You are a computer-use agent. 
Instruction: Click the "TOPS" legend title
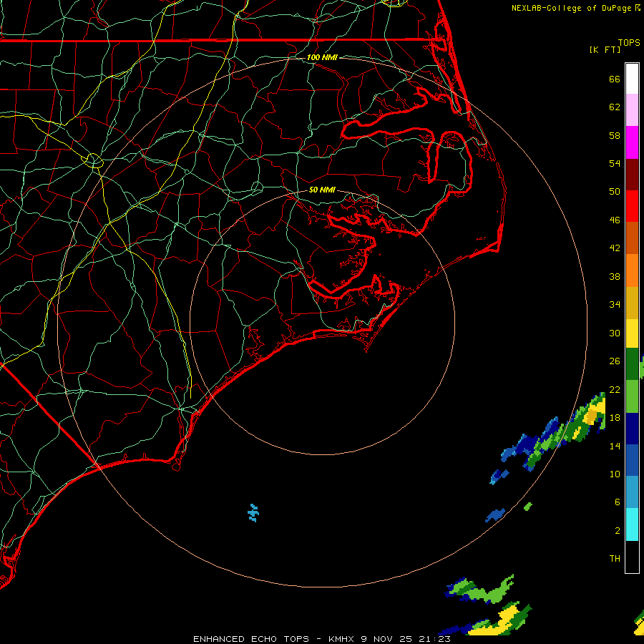(x=629, y=42)
